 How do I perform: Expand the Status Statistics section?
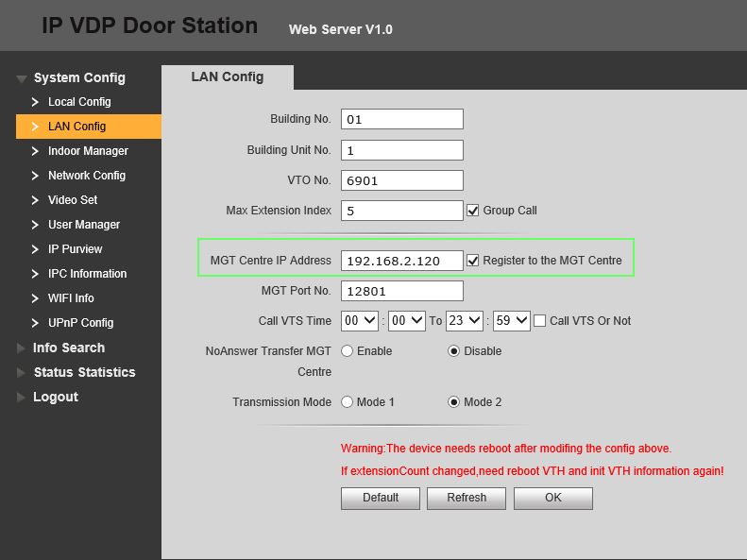click(84, 372)
